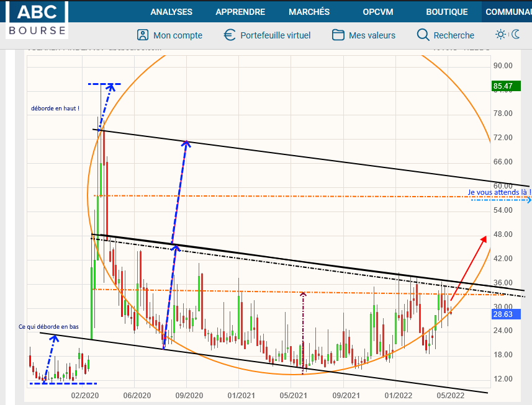The image size is (532, 405).
Task: Open Mes valeurs
Action: tap(372, 35)
